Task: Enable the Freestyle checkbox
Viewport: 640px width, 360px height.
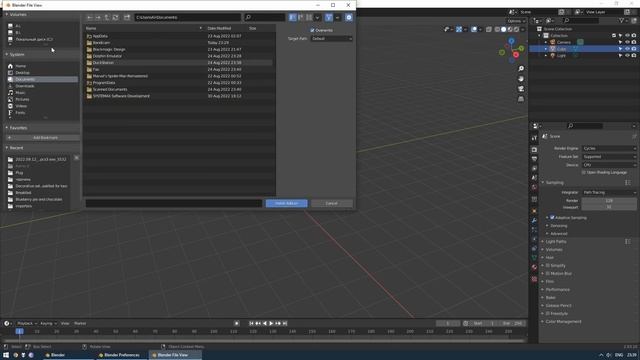Action: 548,313
